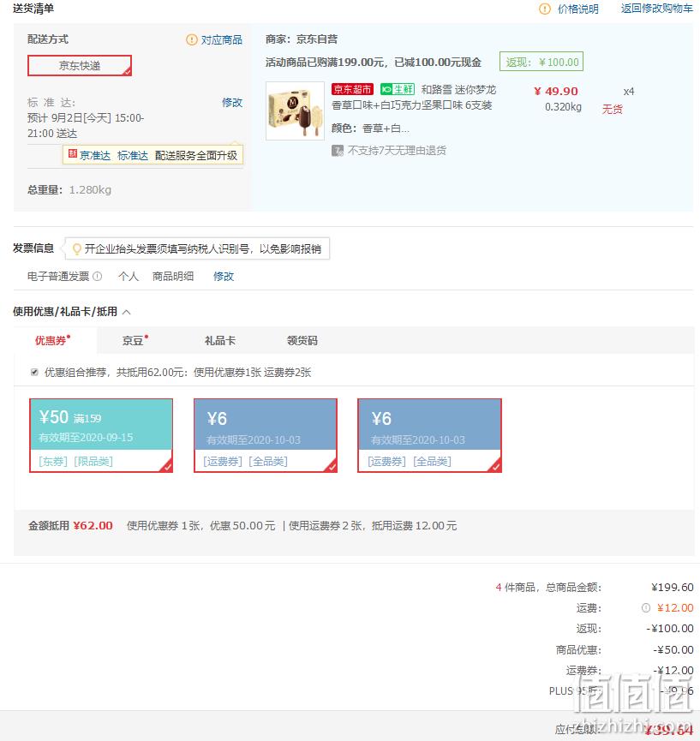Go back via 返回修改购物车 link

(656, 9)
